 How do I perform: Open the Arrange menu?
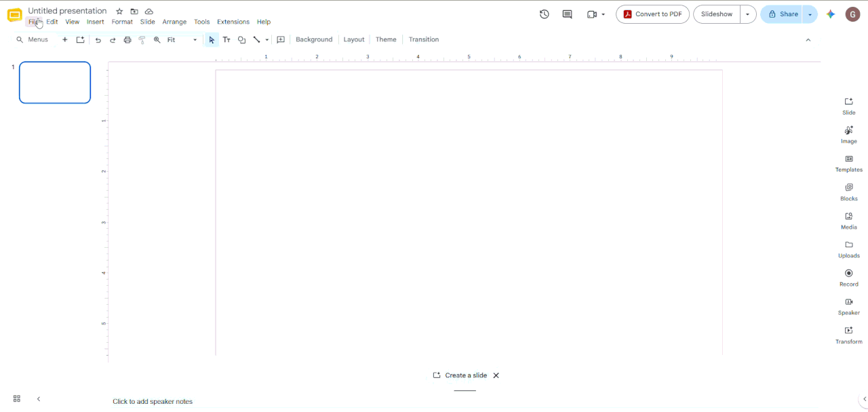click(174, 22)
